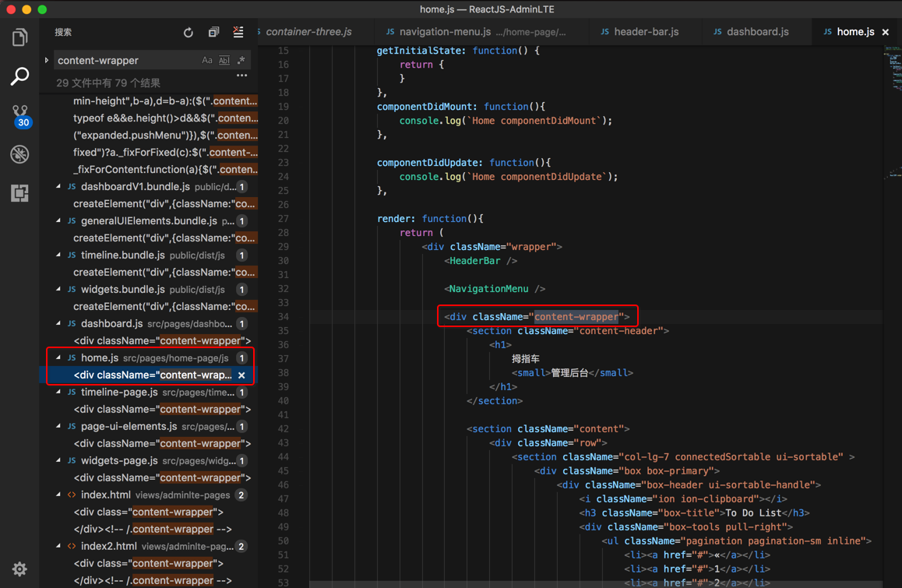This screenshot has width=902, height=588.
Task: Switch to the dashboard.js tab
Action: pyautogui.click(x=757, y=32)
